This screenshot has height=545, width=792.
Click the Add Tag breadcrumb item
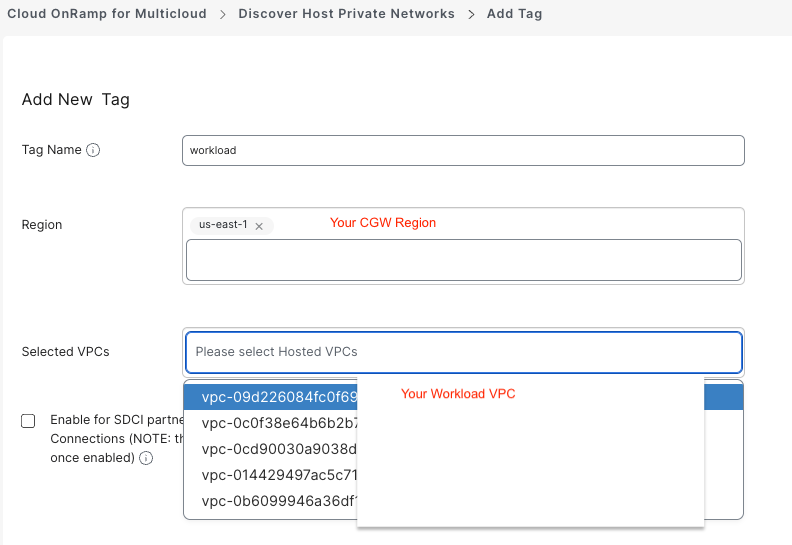pos(514,14)
